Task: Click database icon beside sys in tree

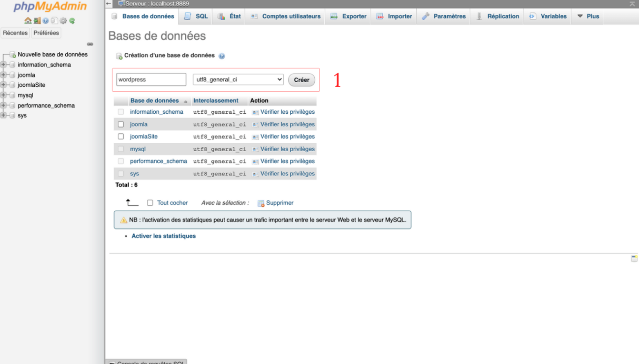Action: click(13, 115)
